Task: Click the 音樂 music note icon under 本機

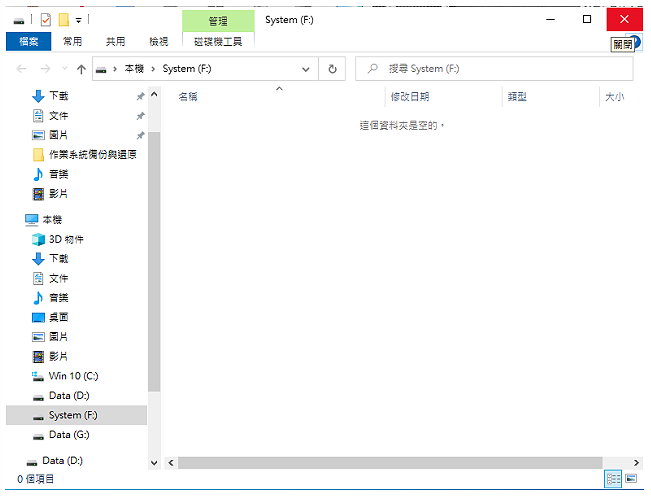Action: (38, 298)
